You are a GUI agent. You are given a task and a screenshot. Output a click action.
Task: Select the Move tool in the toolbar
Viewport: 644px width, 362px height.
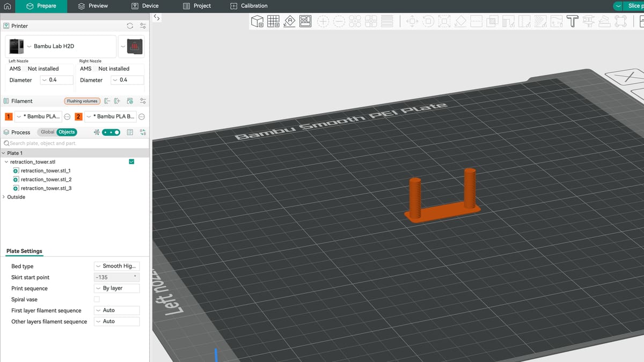pyautogui.click(x=413, y=21)
